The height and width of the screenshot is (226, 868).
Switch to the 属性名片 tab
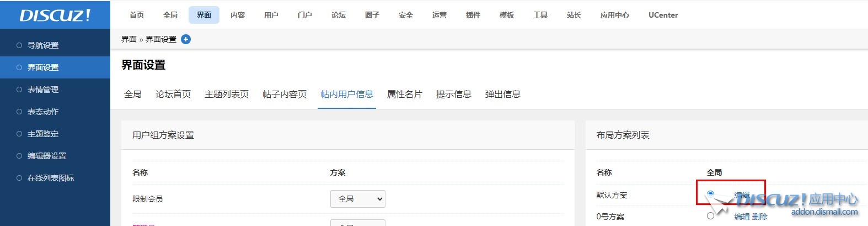(x=404, y=94)
